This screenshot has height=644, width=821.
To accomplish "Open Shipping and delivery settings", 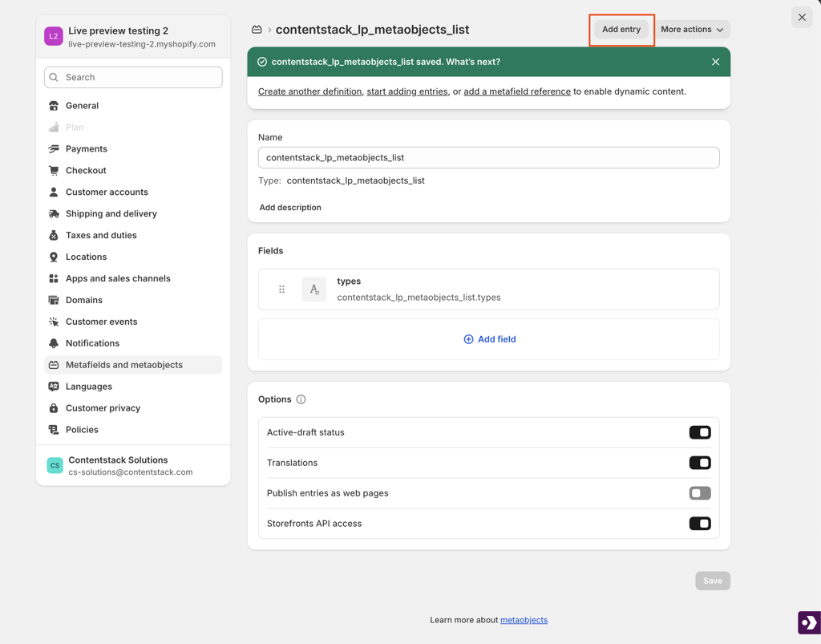I will click(111, 214).
